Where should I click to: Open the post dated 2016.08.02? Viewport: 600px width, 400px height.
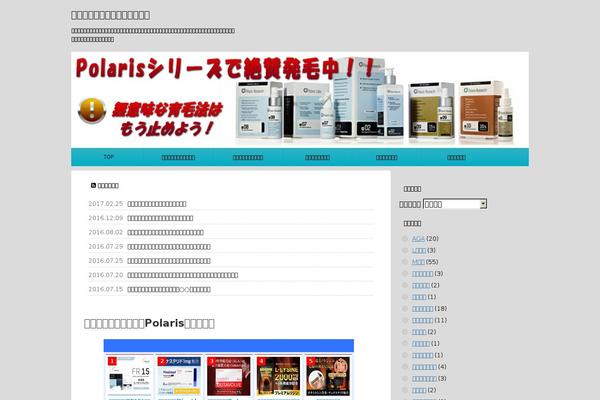165,232
